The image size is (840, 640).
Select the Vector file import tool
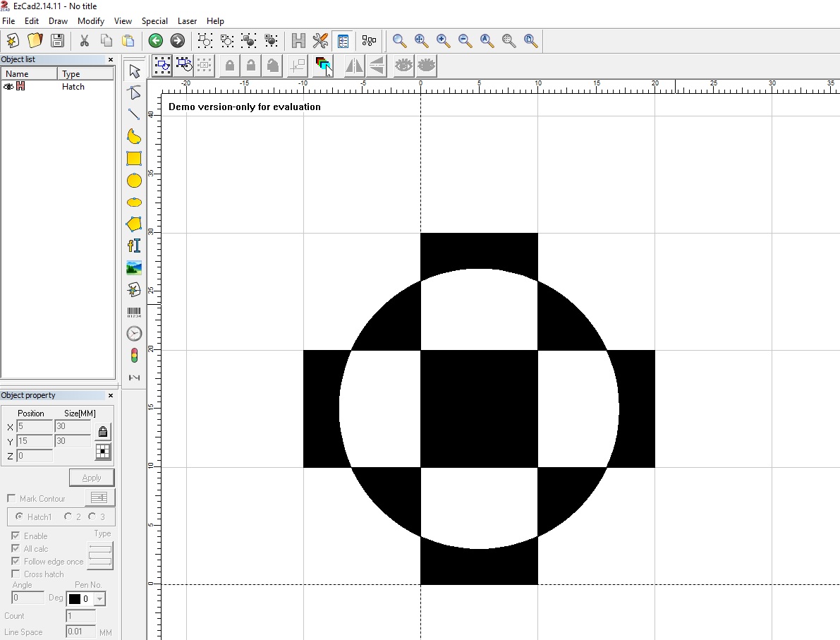(x=134, y=290)
